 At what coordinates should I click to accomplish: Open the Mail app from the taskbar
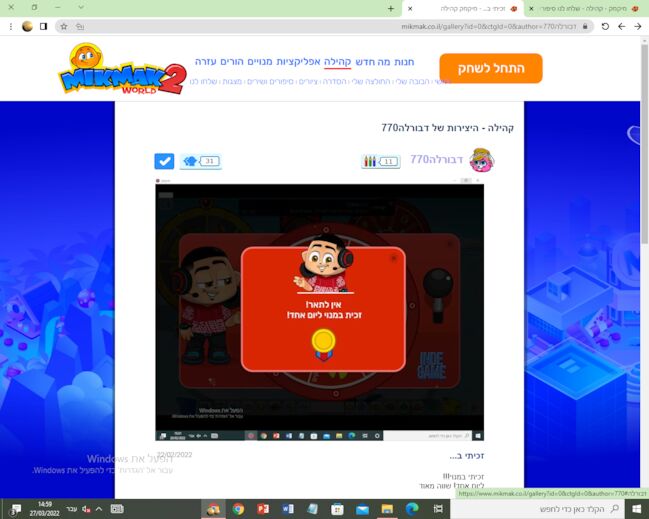tap(362, 509)
